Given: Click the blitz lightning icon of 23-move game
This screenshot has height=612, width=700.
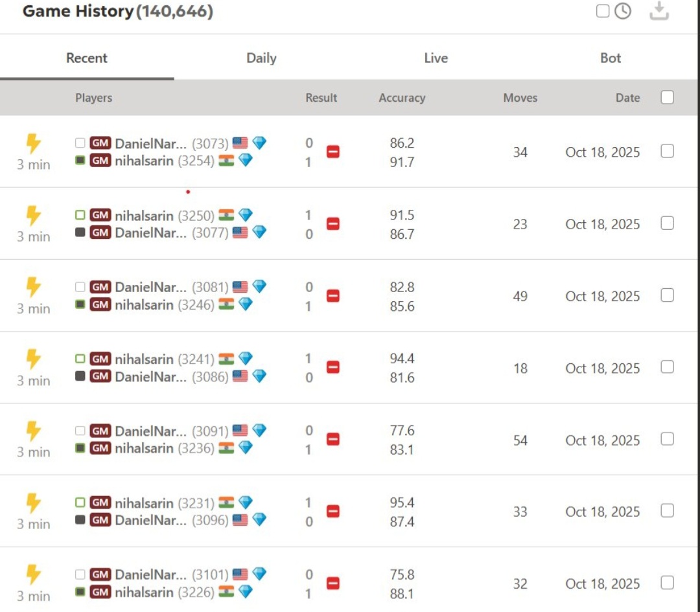Looking at the screenshot, I should [x=33, y=216].
